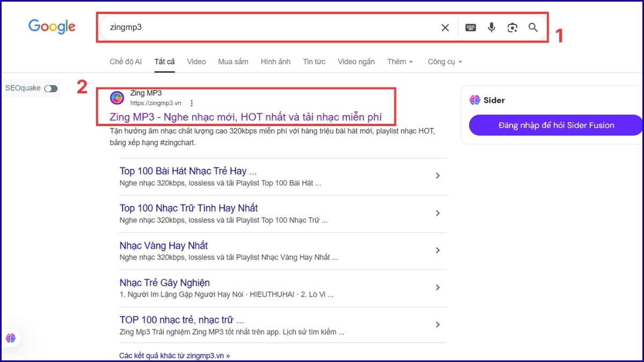
Task: Click Các kết quả khác từ zingmp3.vn link
Action: point(174,356)
